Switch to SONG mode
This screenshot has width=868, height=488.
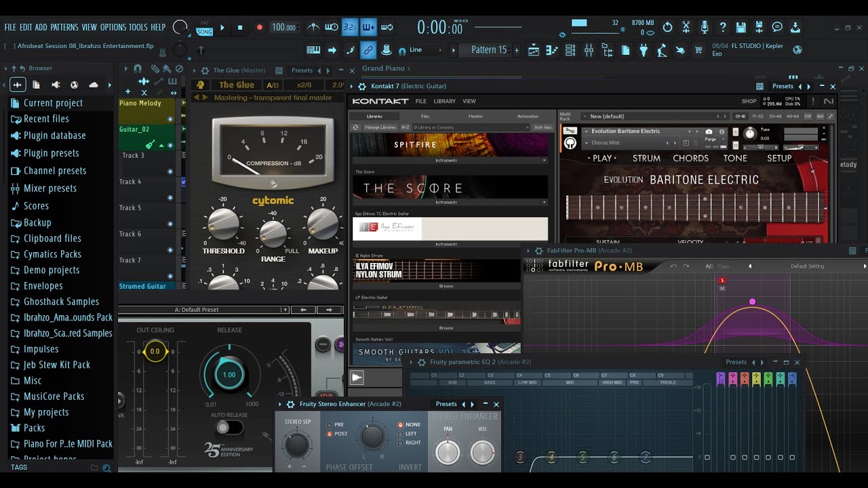(x=204, y=32)
